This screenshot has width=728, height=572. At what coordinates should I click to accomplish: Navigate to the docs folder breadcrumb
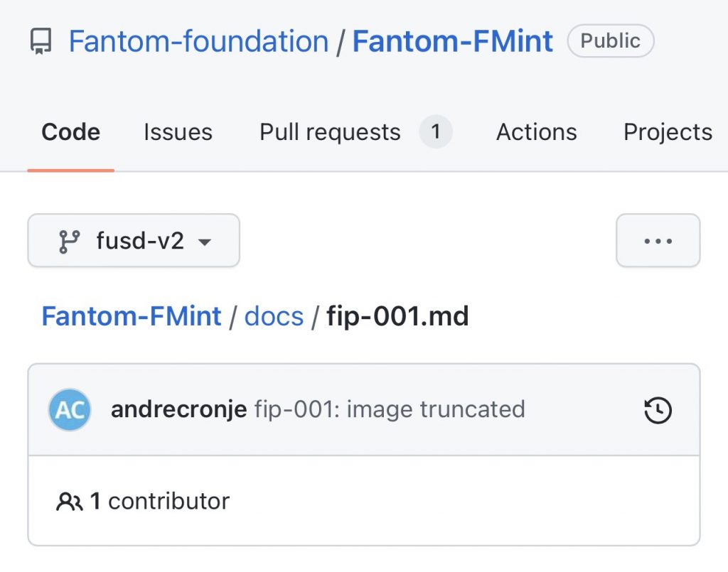click(x=274, y=315)
